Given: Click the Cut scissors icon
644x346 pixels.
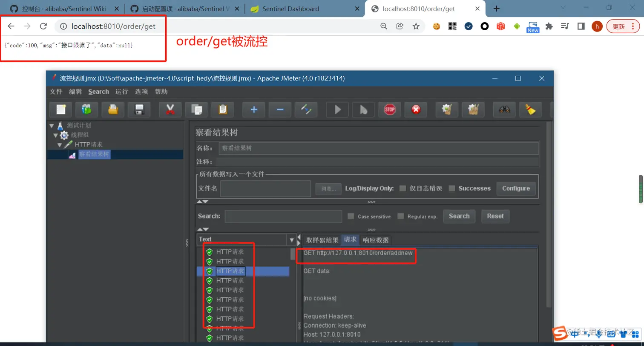Looking at the screenshot, I should 170,110.
